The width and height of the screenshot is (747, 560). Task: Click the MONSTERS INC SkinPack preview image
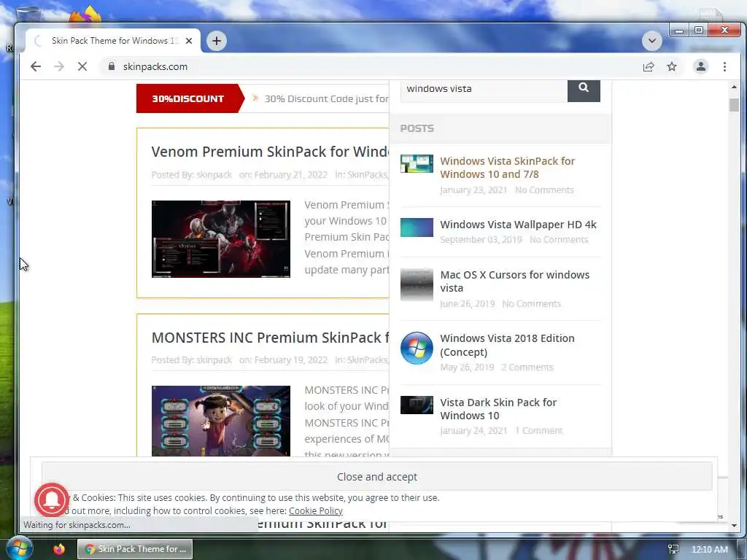[x=220, y=421]
